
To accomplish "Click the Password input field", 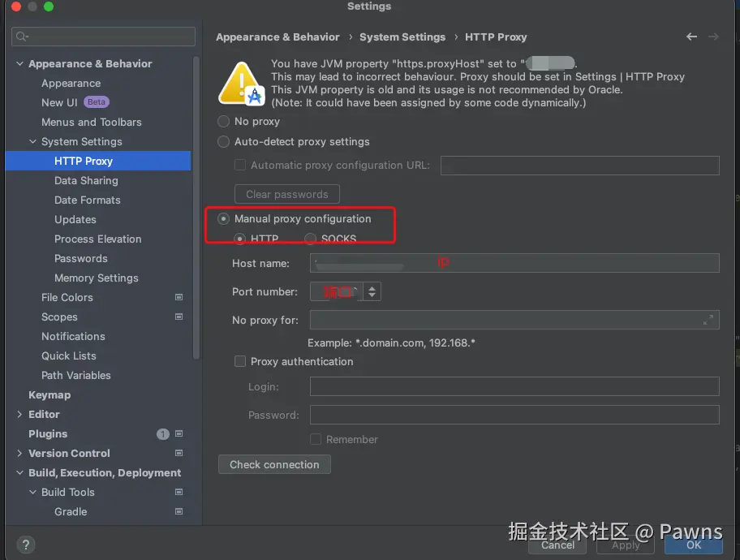I will (514, 415).
